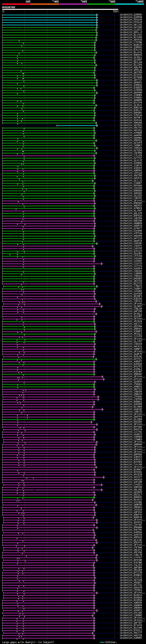The height and width of the screenshot is (644, 146).
Task: Select the UniRef100_Q89KP1 label
Action: 131,82
